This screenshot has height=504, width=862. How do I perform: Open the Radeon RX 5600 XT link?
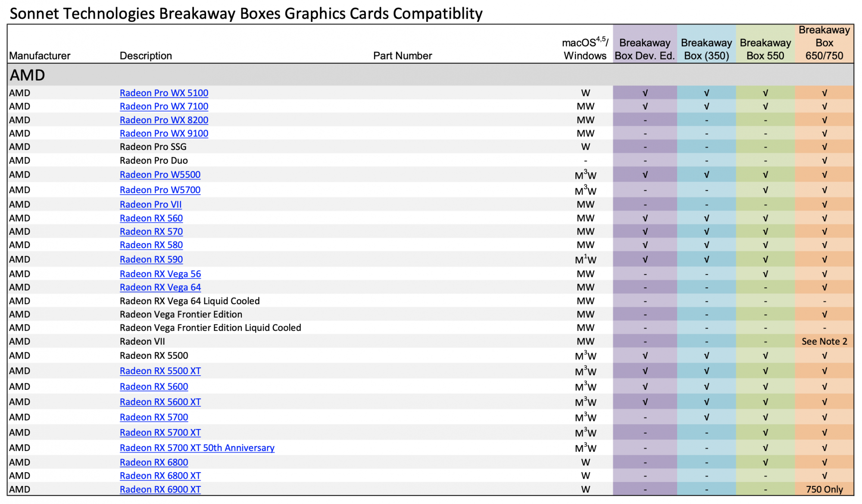point(160,402)
